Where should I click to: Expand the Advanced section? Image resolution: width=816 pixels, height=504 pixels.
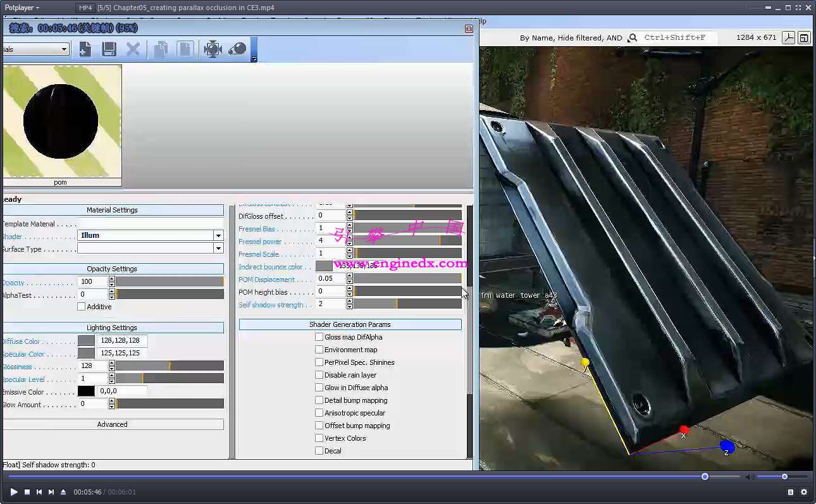(113, 424)
